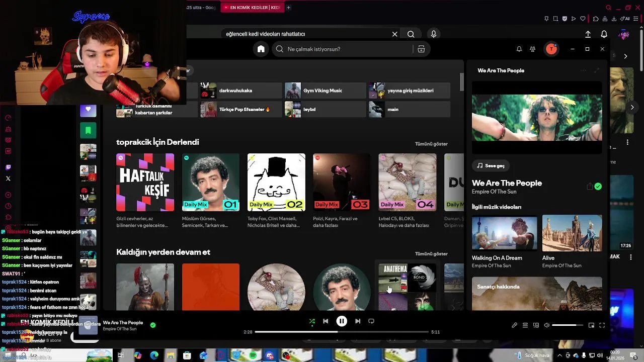This screenshot has height=362, width=644.
Task: Click YouTube chips next arrow
Action: (x=625, y=56)
